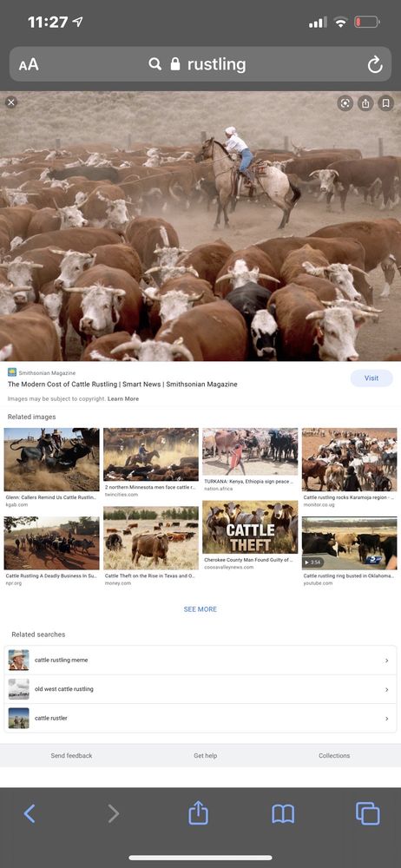Open the Safari share sheet icon

tap(198, 812)
